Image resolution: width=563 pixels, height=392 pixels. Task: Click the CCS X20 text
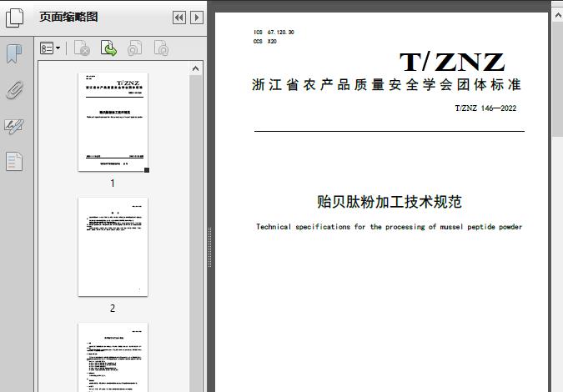[265, 41]
